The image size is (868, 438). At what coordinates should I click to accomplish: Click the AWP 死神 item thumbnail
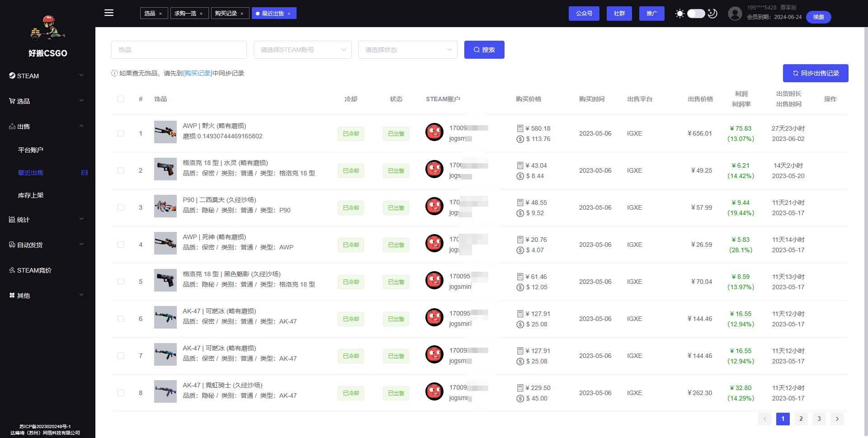click(165, 243)
